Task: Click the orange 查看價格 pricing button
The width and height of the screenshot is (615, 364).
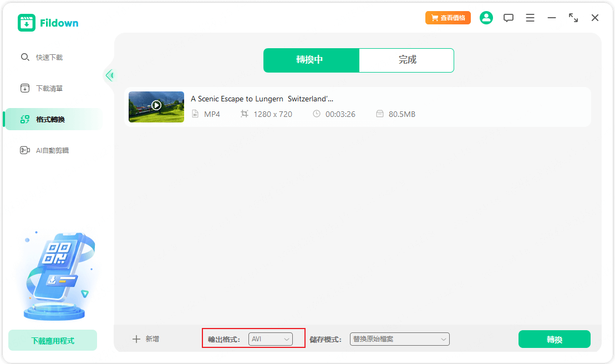Action: coord(448,18)
